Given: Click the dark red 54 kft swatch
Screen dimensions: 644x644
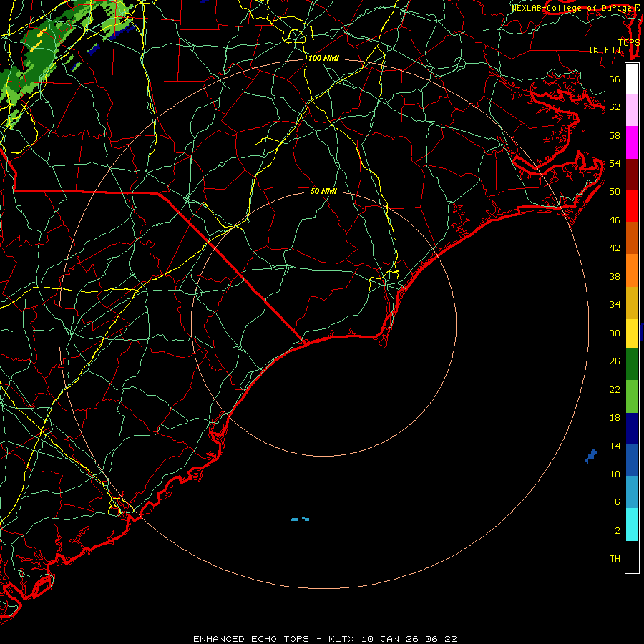Looking at the screenshot, I should (x=632, y=174).
